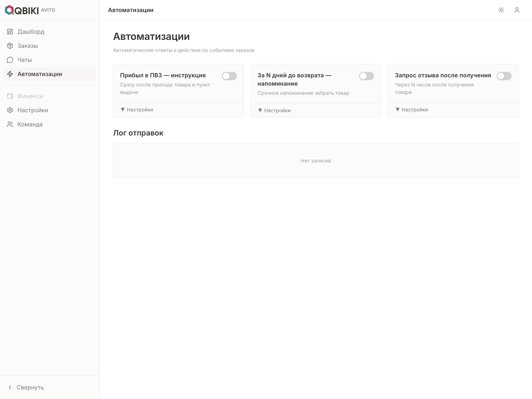Open the Настройки sidebar menu item
The height and width of the screenshot is (399, 532).
pyautogui.click(x=49, y=110)
